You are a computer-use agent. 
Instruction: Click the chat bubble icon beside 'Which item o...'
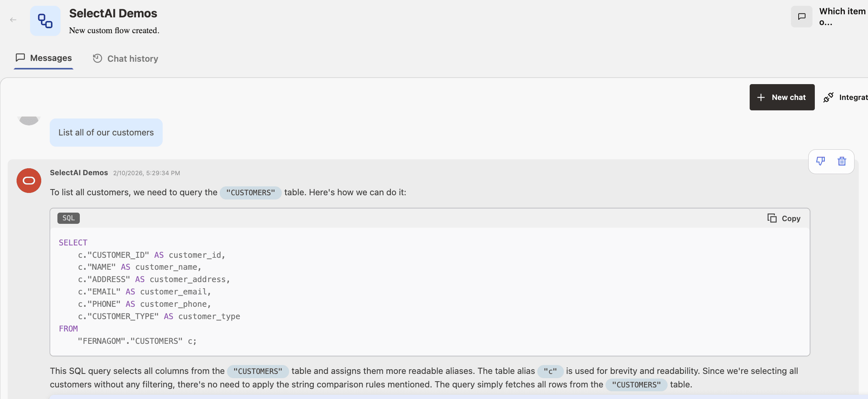802,17
